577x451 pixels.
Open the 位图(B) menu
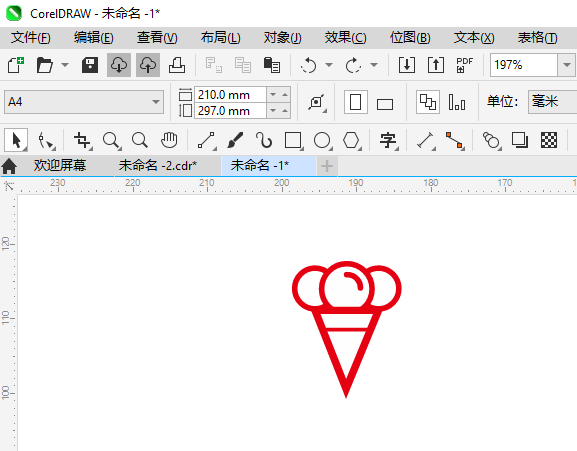[x=410, y=38]
